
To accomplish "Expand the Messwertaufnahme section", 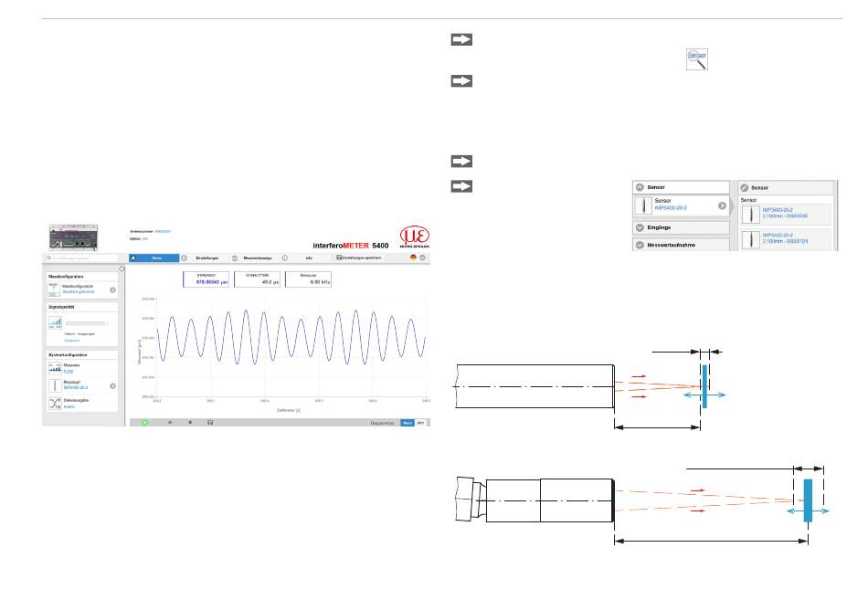I will coord(681,245).
